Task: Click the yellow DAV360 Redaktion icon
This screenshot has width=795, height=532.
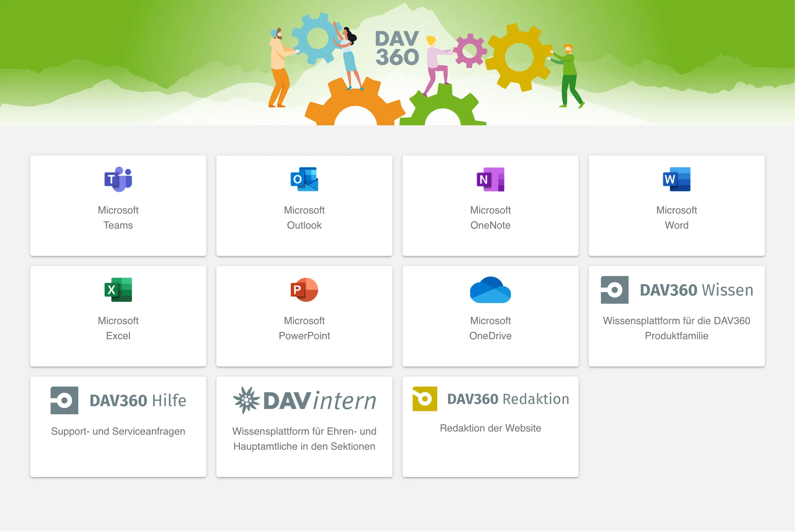Action: tap(424, 398)
